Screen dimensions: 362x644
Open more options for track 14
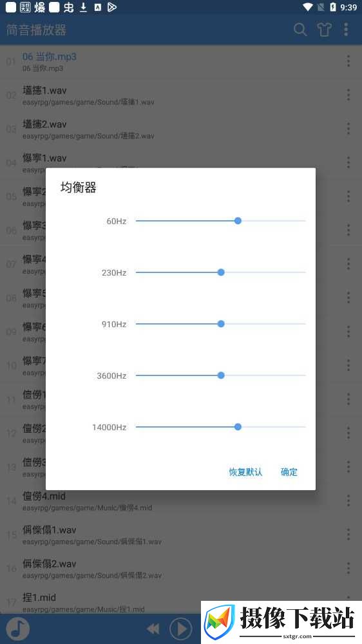pyautogui.click(x=348, y=500)
